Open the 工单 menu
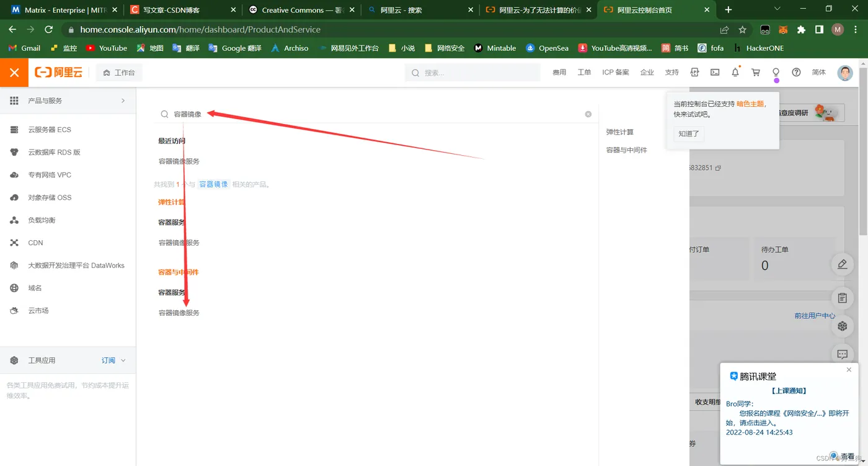Screen dimensions: 868x466 coord(584,73)
